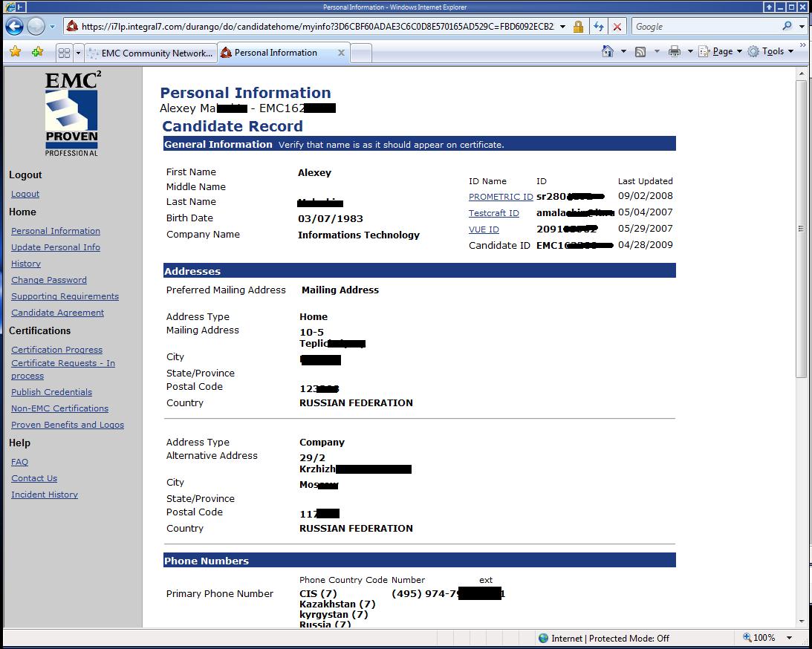Open the Page menu
The height and width of the screenshot is (649, 812).
(721, 51)
